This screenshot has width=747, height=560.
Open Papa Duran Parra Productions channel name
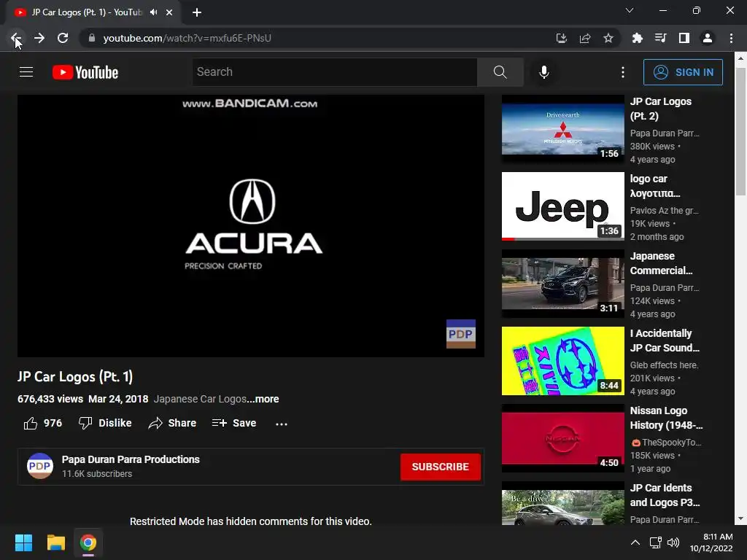[x=131, y=459]
